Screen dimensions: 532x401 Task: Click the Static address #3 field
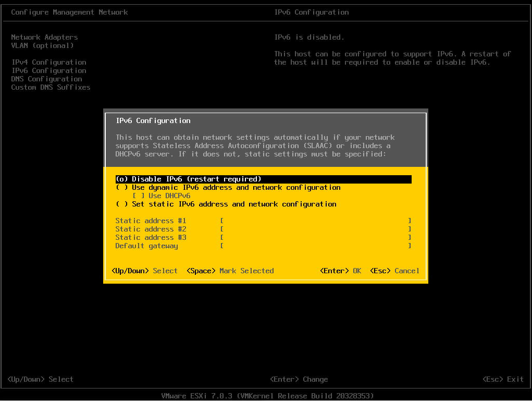click(316, 237)
